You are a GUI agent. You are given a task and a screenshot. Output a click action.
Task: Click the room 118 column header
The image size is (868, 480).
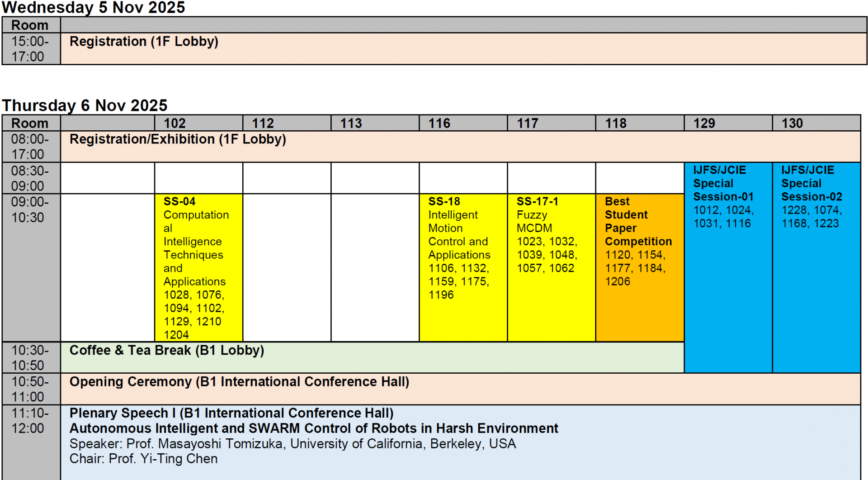coord(616,123)
